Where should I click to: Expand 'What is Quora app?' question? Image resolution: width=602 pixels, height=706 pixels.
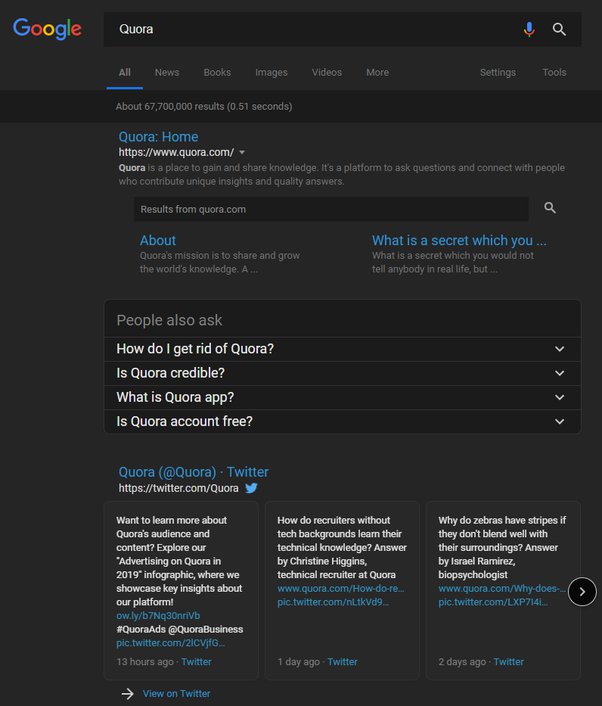342,398
